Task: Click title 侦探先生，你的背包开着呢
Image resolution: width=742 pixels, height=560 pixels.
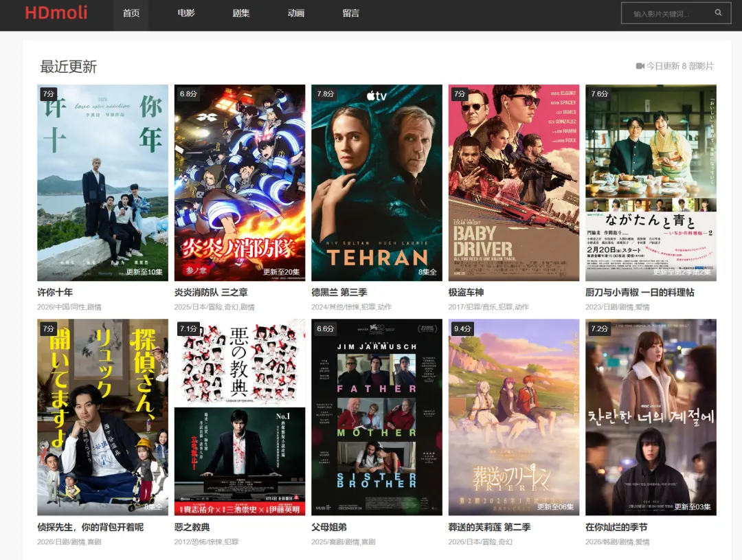Action: (x=91, y=527)
